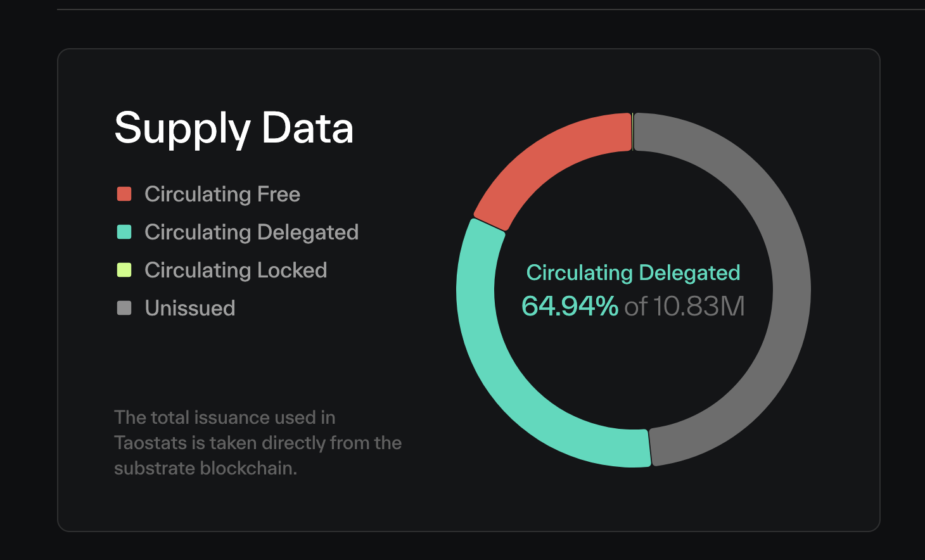This screenshot has width=925, height=560.
Task: Click the yellow-green Circulating Locked legend swatch
Action: [x=124, y=270]
